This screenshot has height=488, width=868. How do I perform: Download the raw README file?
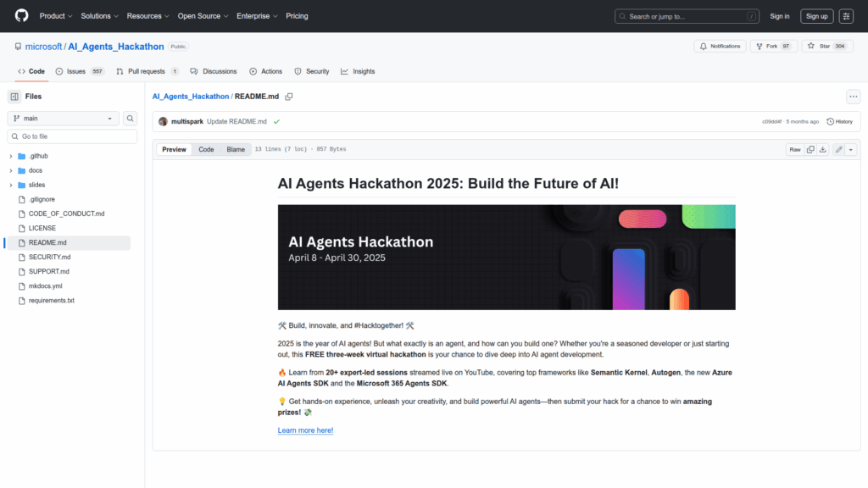(x=823, y=149)
